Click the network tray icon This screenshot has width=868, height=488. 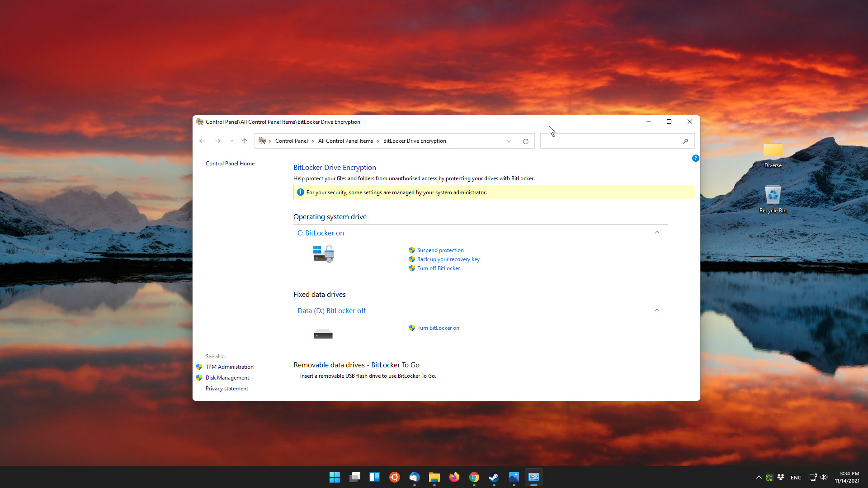pyautogui.click(x=813, y=477)
